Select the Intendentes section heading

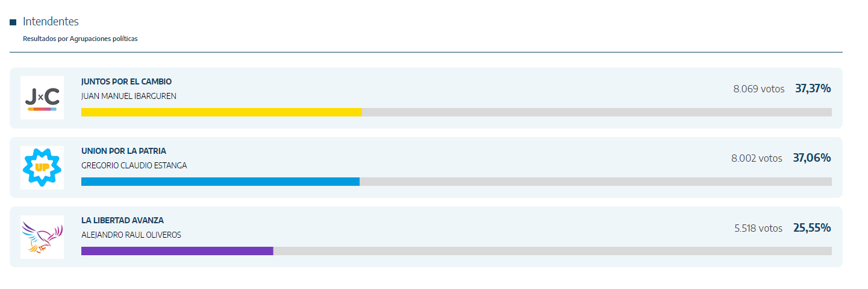coord(51,22)
